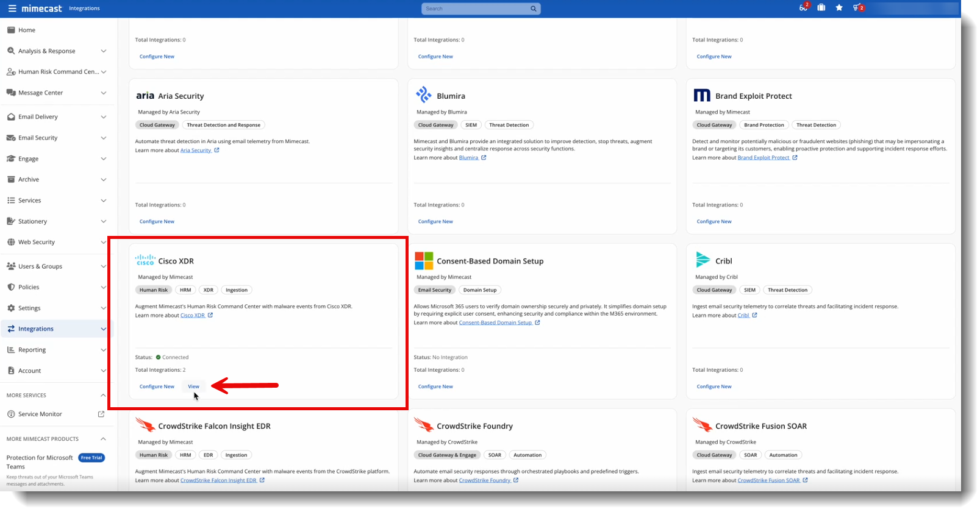
Task: Expand the Users & Groups section chevron
Action: click(x=104, y=266)
